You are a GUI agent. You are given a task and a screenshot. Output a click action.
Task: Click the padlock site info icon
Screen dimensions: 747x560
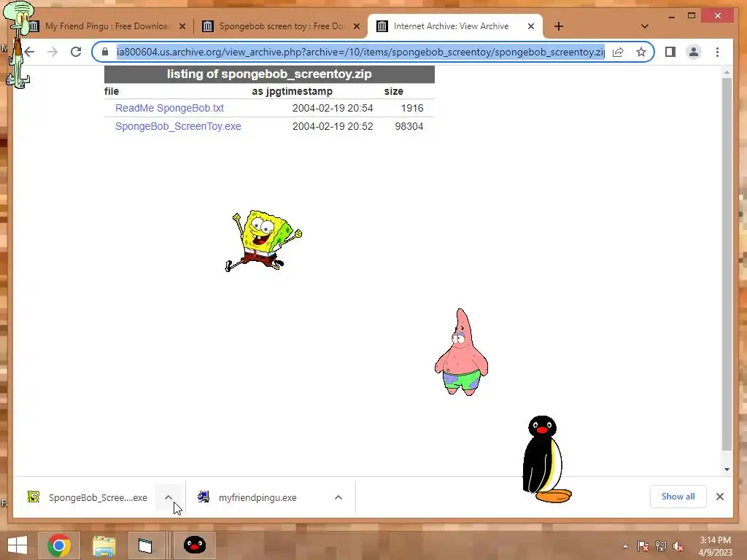(x=105, y=52)
